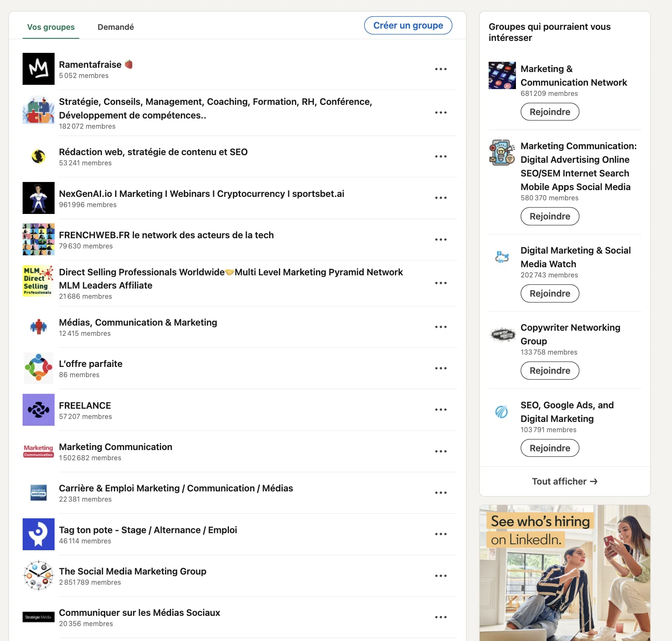Image resolution: width=672 pixels, height=641 pixels.
Task: Click the Créer un groupe button
Action: point(408,26)
